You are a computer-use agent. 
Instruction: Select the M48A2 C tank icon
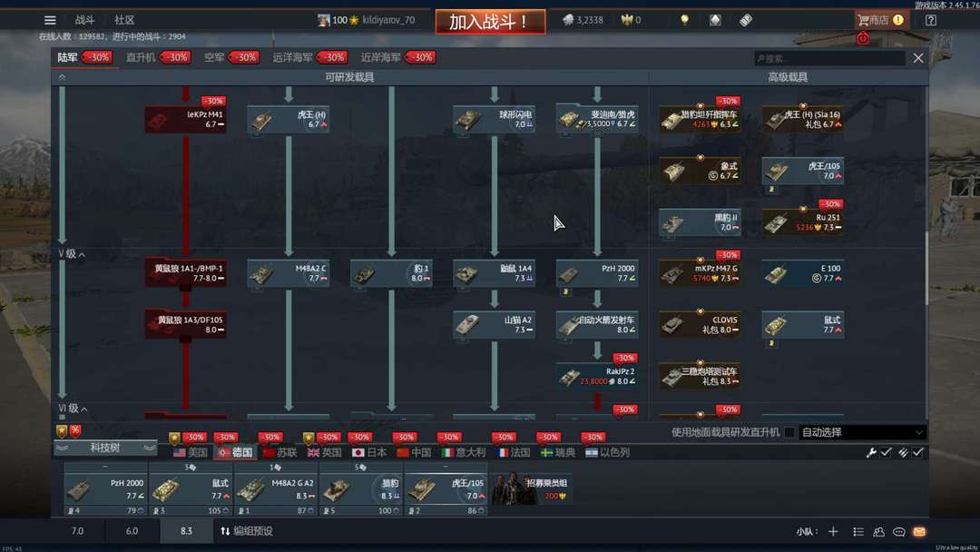click(289, 273)
